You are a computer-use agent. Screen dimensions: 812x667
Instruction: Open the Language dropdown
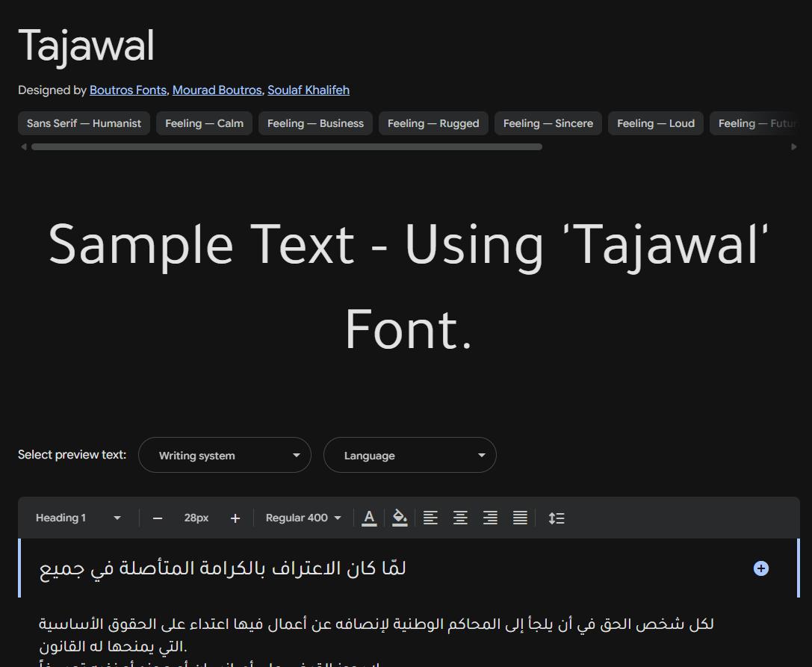[409, 455]
